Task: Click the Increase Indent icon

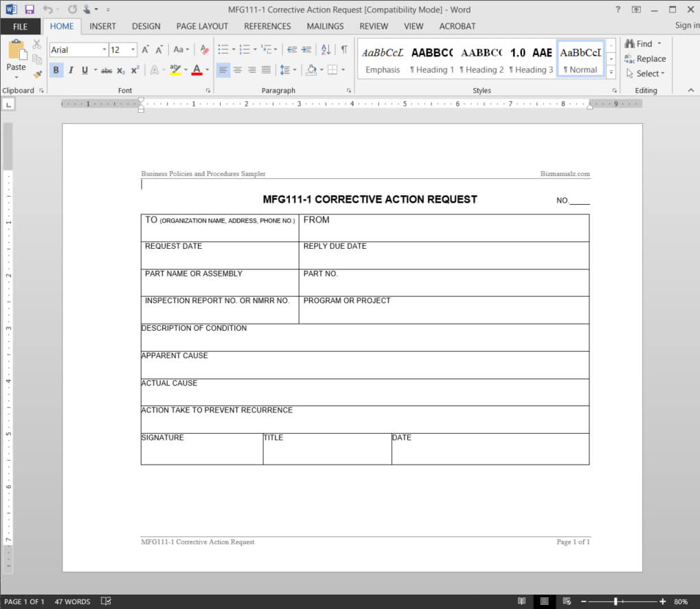Action: point(306,49)
